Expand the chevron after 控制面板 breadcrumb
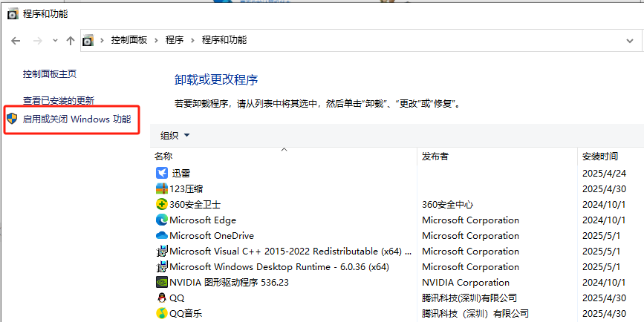The width and height of the screenshot is (644, 322). click(157, 41)
